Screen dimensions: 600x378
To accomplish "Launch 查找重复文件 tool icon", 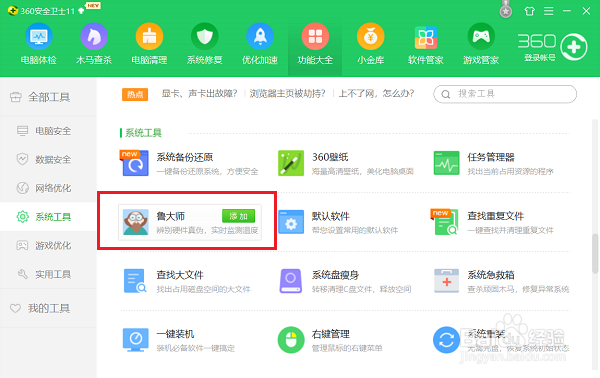I will tap(446, 222).
